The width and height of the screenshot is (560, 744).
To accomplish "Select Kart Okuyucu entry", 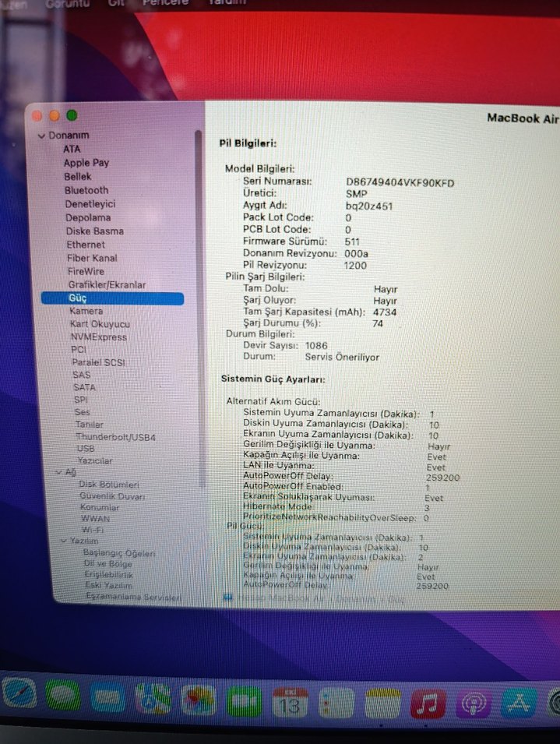I will tap(100, 324).
